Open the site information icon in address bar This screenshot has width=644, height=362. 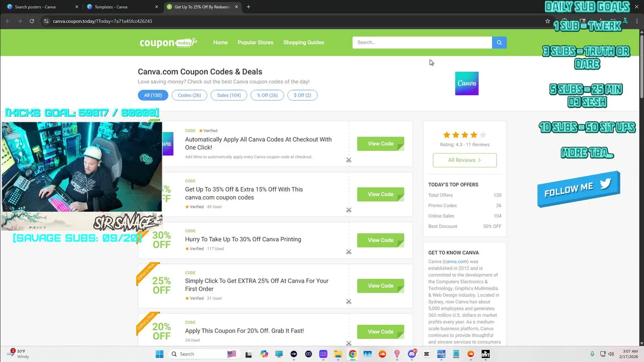[x=46, y=21]
